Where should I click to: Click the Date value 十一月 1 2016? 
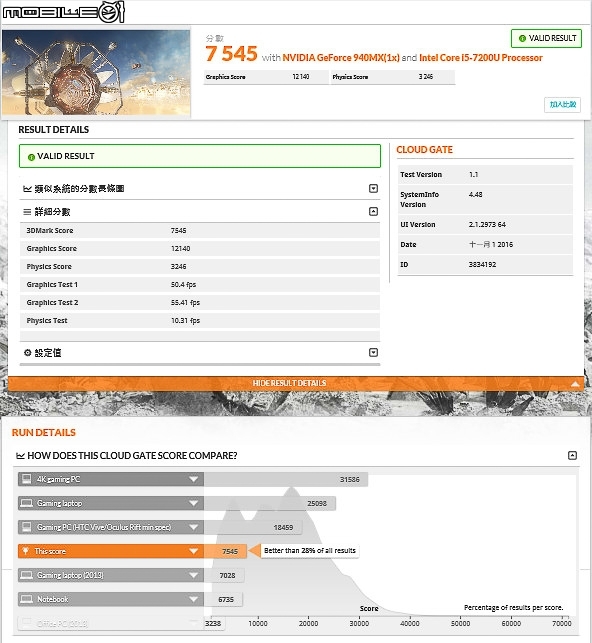(x=491, y=245)
